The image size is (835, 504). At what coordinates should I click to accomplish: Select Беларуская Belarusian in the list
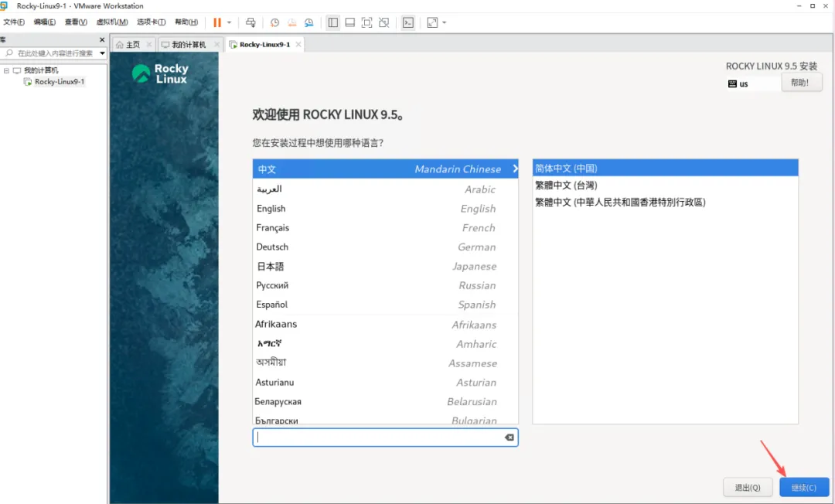tap(385, 400)
